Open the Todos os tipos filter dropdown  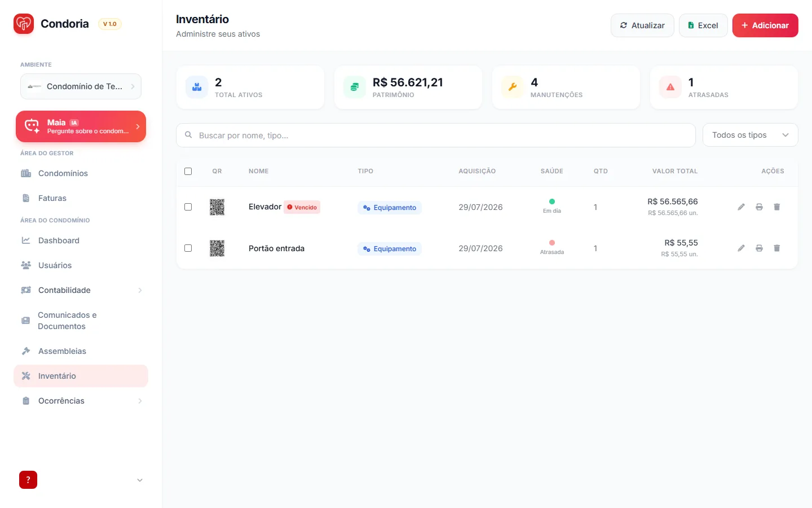[x=751, y=135]
